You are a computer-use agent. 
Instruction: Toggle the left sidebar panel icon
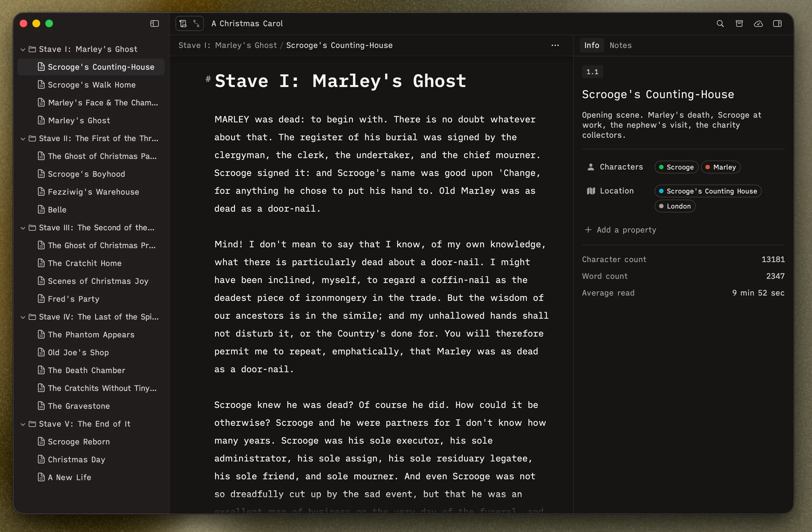point(155,23)
